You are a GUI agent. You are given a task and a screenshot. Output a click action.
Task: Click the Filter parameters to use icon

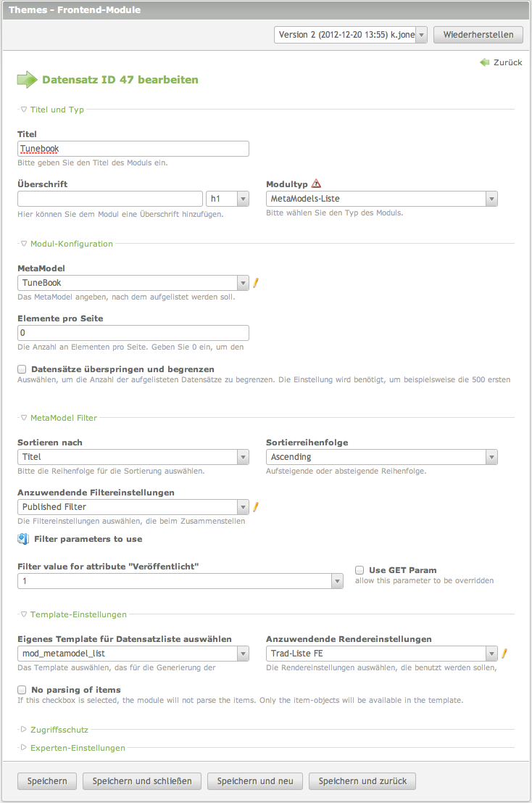pyautogui.click(x=21, y=538)
